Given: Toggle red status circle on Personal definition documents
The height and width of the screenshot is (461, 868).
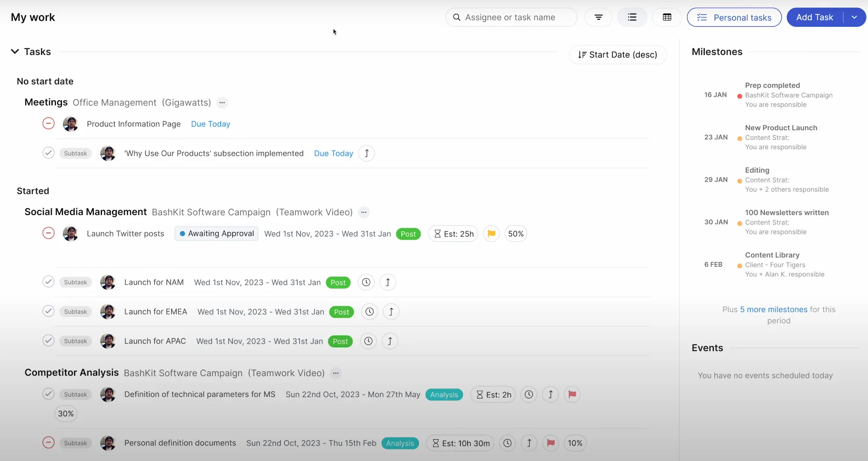Looking at the screenshot, I should click(x=49, y=442).
